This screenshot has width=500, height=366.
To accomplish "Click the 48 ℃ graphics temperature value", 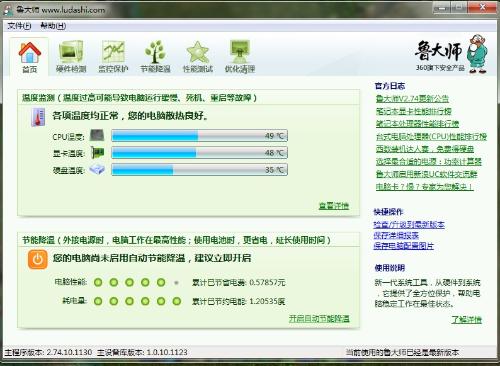I will tap(275, 153).
